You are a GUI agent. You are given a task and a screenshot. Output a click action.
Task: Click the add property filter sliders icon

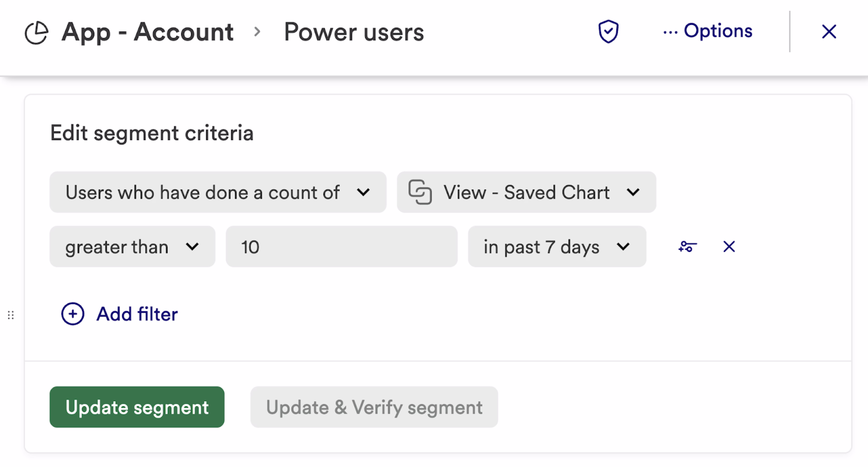[687, 247]
